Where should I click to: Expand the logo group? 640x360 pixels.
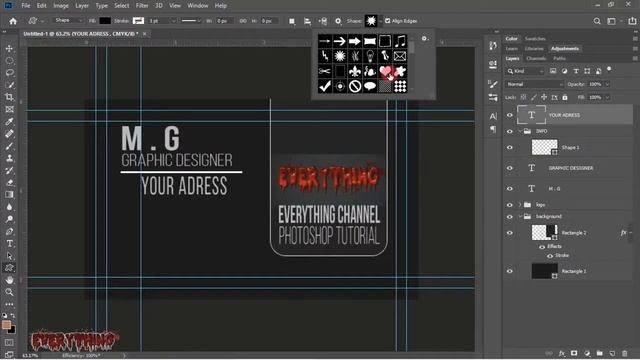(520, 204)
